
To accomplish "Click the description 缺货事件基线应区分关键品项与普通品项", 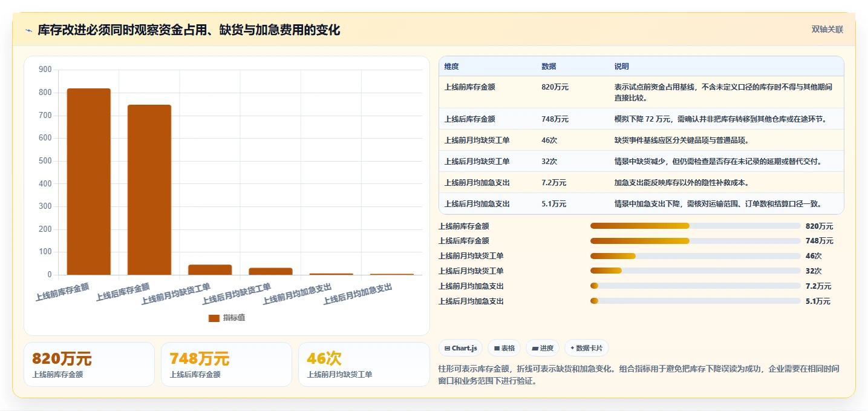I will click(682, 140).
